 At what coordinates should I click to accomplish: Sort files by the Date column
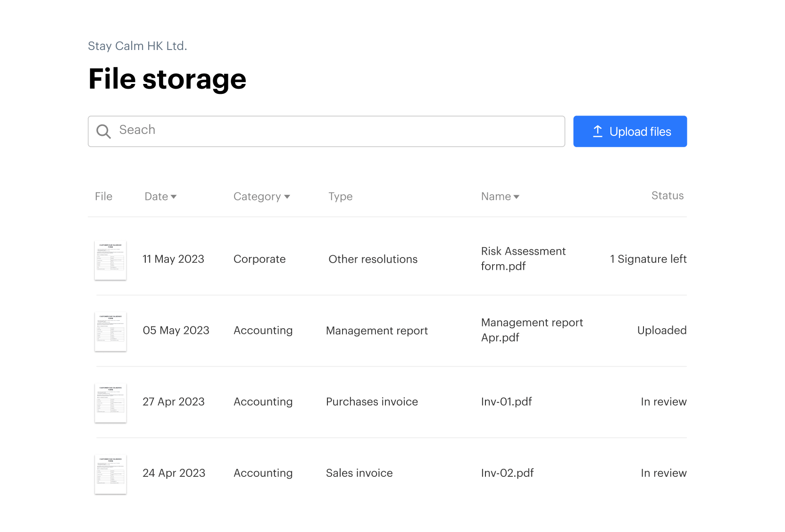point(160,197)
